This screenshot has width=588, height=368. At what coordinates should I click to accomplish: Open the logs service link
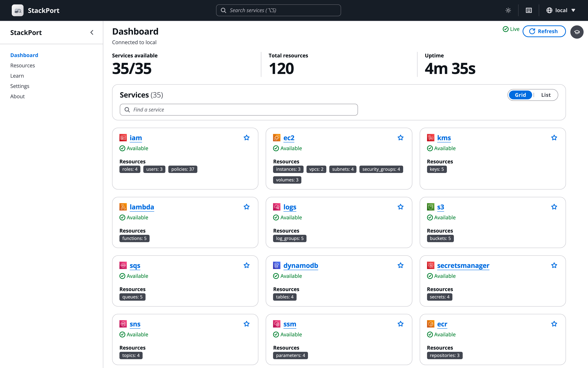(290, 207)
